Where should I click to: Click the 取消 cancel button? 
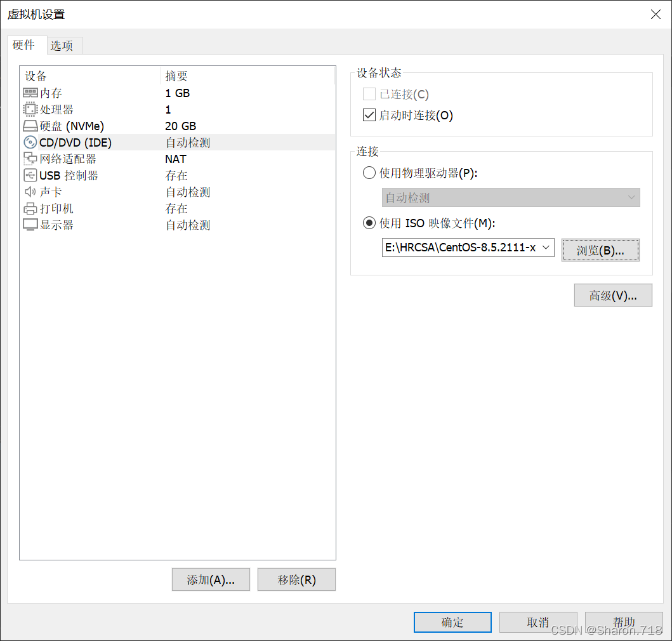[x=538, y=622]
